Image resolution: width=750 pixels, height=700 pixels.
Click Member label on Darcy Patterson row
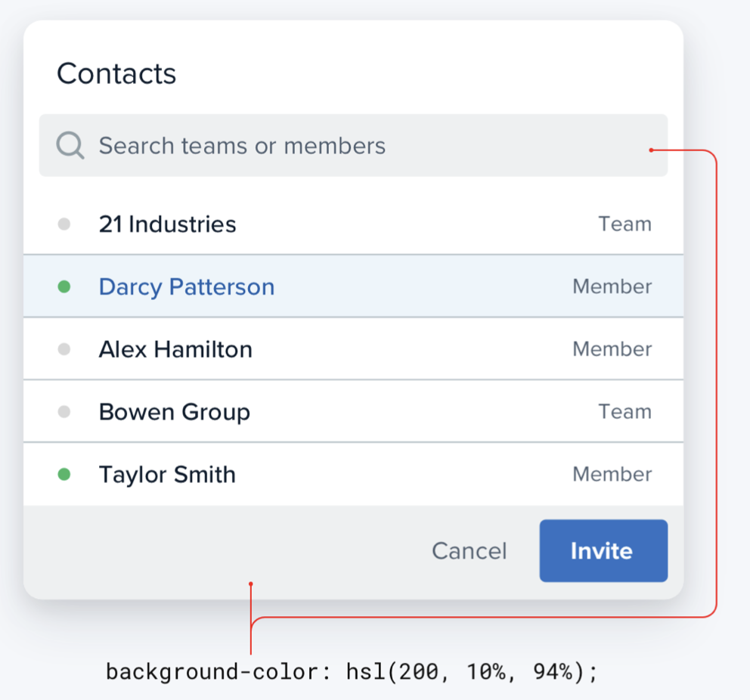pyautogui.click(x=612, y=287)
